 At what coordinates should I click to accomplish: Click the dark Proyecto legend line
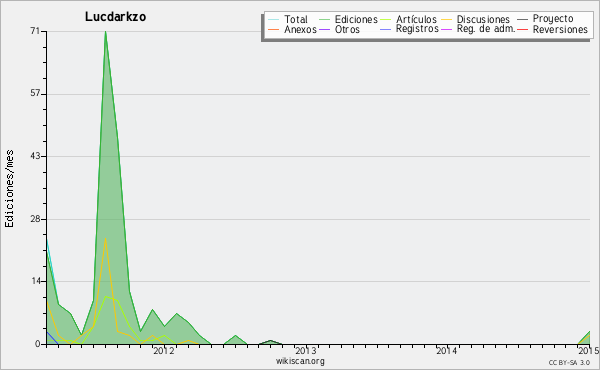click(522, 20)
